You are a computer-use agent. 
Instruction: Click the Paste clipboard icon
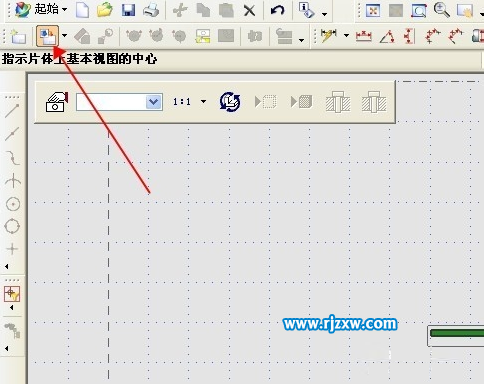click(x=226, y=10)
